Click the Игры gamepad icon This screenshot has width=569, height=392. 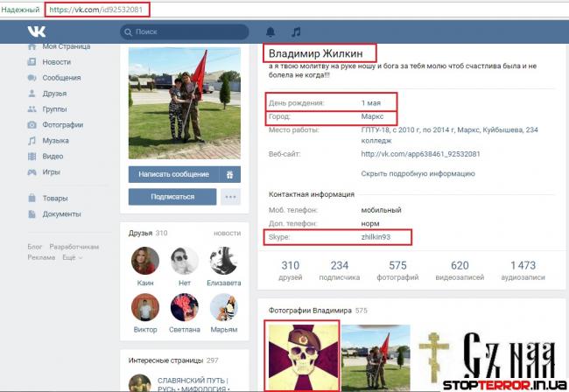(x=32, y=171)
